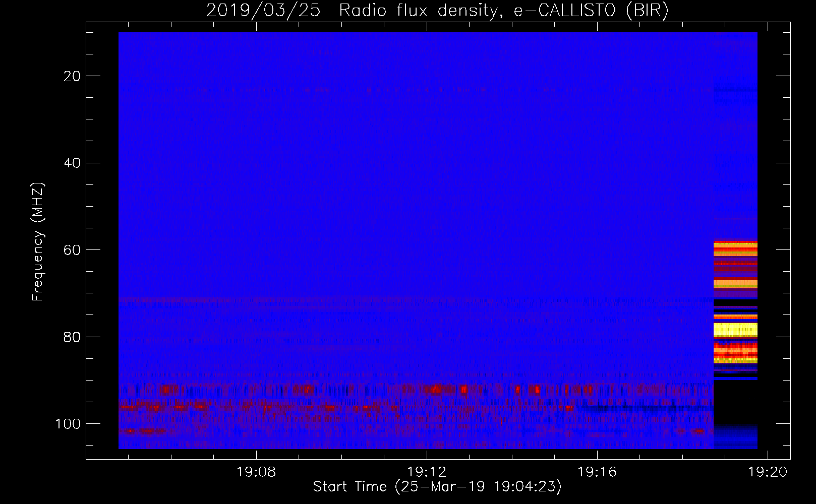The image size is (816, 504).
Task: Click the 19:12 time tick label
Action: click(427, 472)
